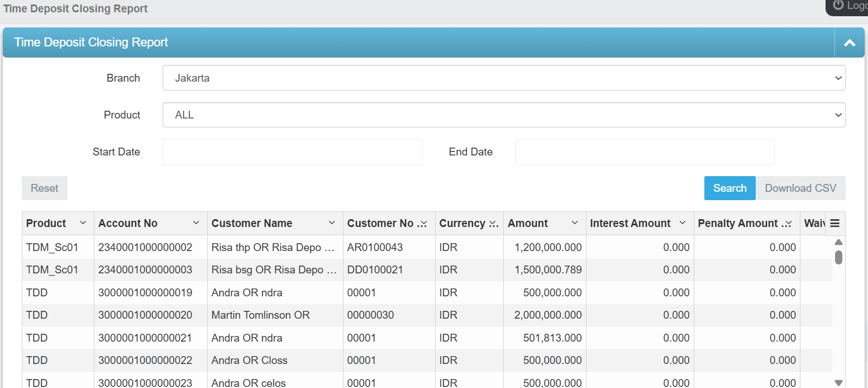Open the Customer Name column dropdown
This screenshot has width=868, height=388.
[x=331, y=223]
